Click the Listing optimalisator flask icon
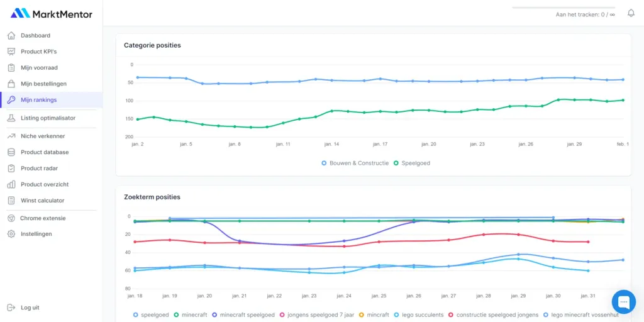 11,118
